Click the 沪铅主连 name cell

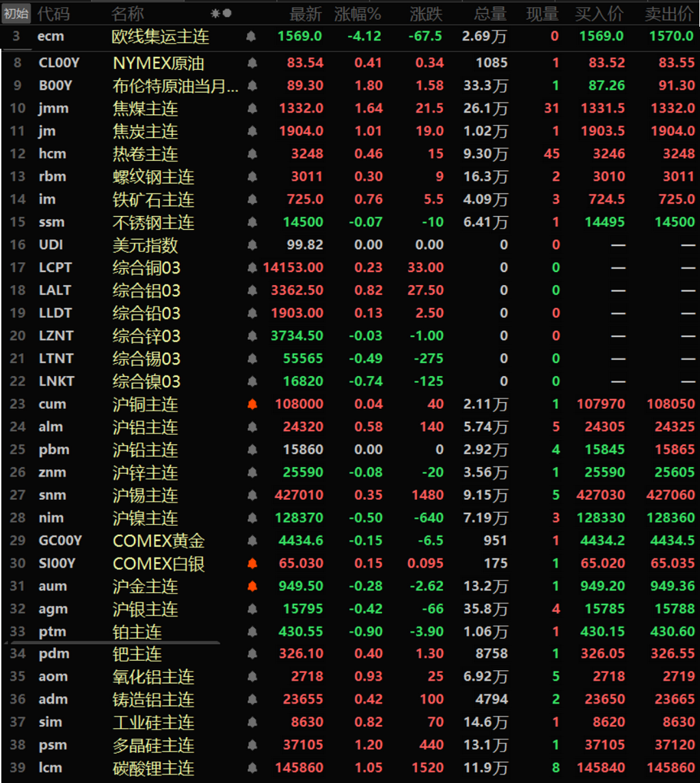click(x=146, y=450)
